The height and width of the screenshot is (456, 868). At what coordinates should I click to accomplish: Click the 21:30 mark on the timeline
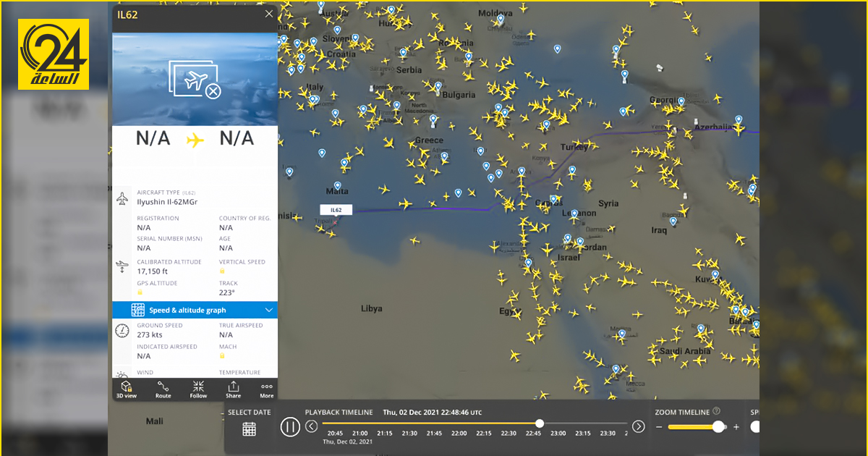coord(409,434)
